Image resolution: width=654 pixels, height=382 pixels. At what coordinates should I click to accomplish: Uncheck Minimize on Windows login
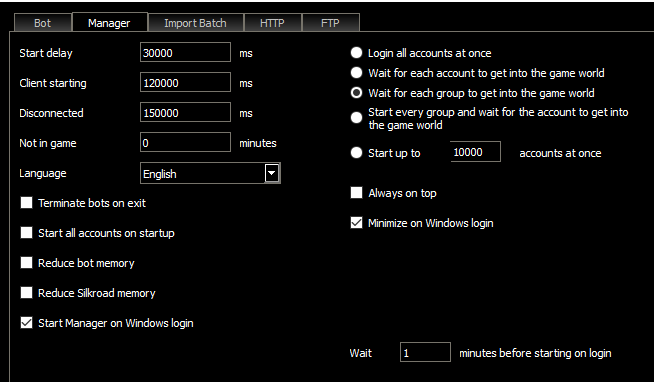pos(357,223)
